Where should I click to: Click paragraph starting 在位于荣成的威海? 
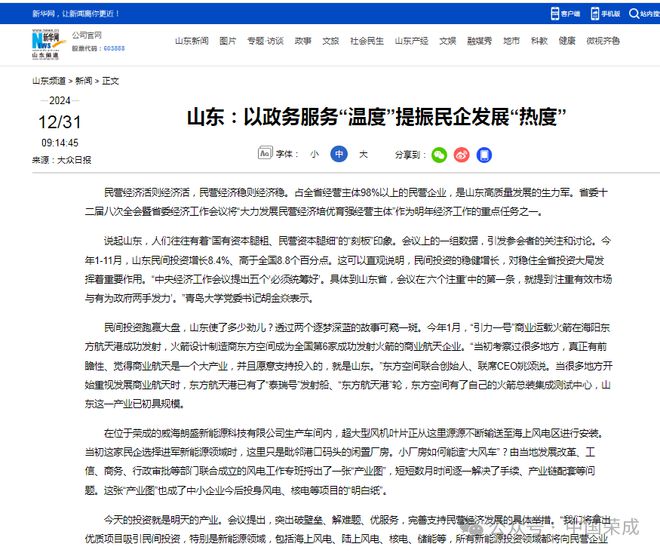[x=346, y=462]
